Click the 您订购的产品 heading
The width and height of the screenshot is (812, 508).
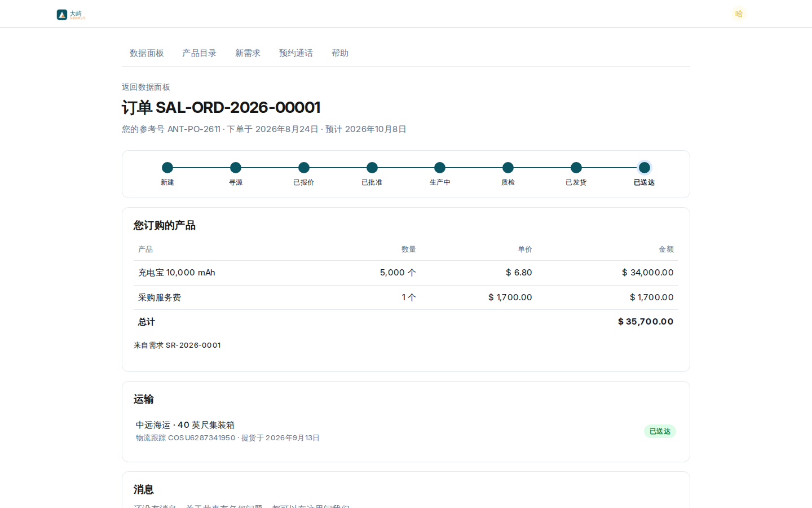click(165, 225)
